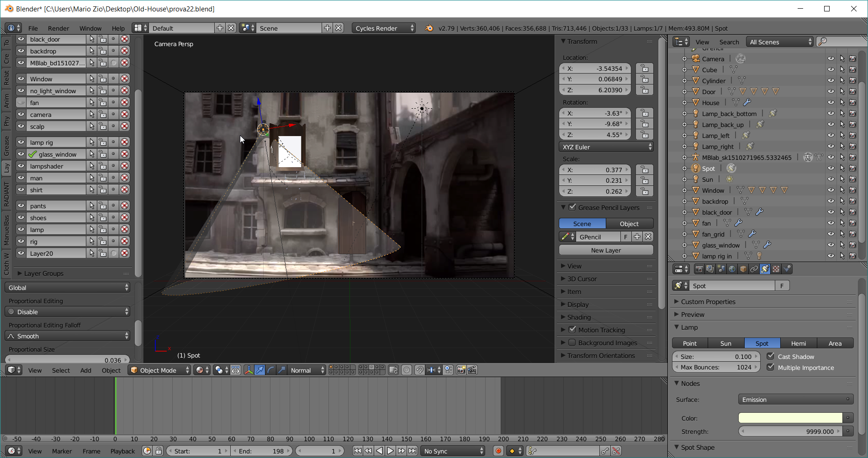868x458 pixels.
Task: Open the timeline Marker menu
Action: click(x=62, y=451)
